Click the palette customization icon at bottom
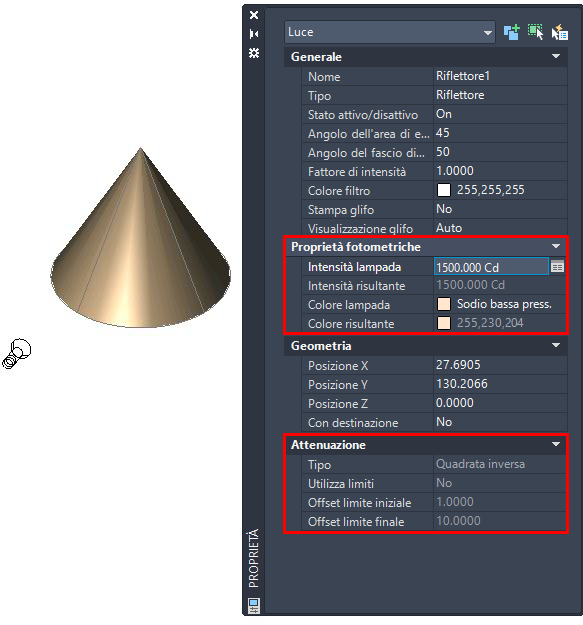The image size is (583, 625). [x=254, y=605]
